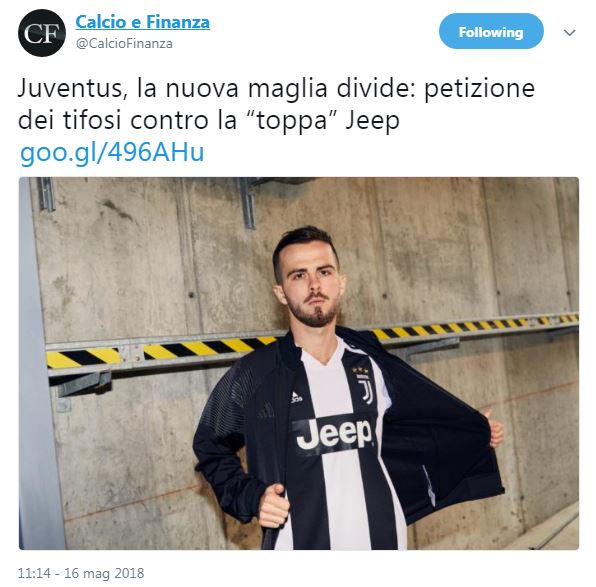Open the goo.gl/496AHu shortened link

112,152
